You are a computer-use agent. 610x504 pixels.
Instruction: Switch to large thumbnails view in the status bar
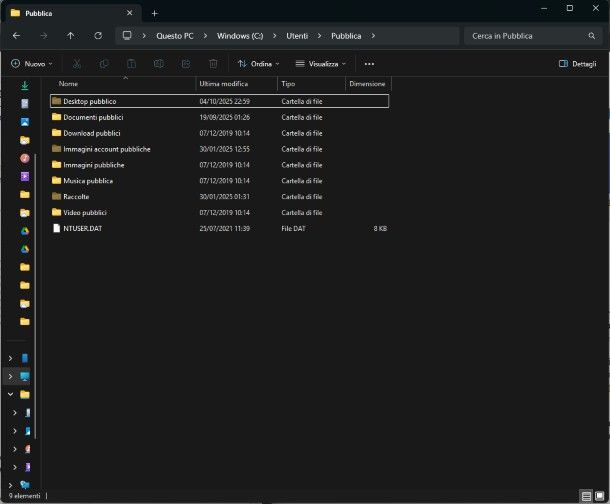point(600,496)
